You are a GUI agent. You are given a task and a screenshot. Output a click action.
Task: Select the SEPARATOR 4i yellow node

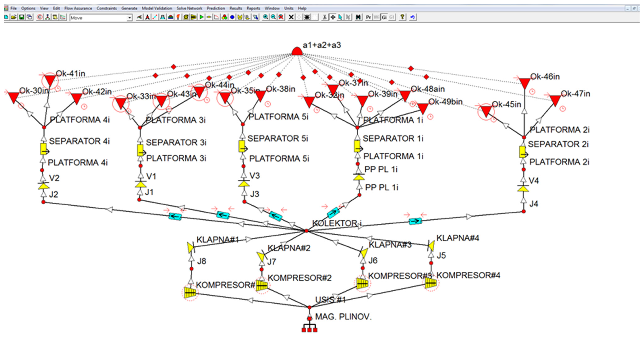point(44,149)
